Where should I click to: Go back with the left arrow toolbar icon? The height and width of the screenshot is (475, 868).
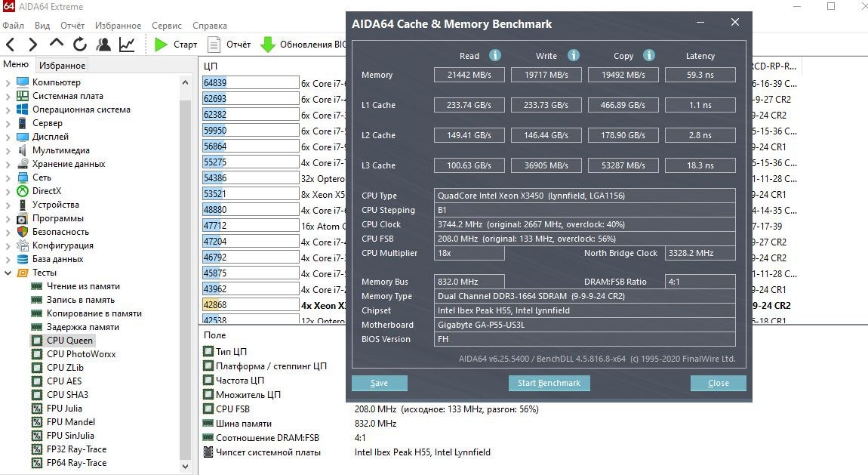[x=11, y=45]
